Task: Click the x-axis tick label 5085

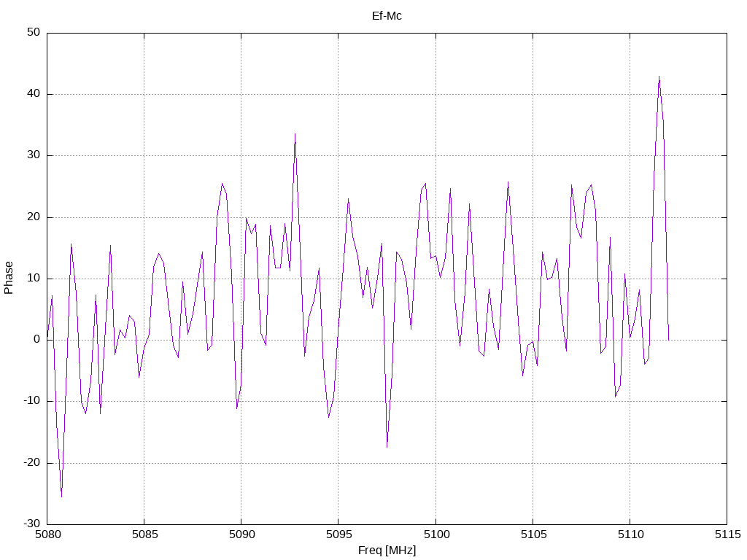Action: coord(145,534)
